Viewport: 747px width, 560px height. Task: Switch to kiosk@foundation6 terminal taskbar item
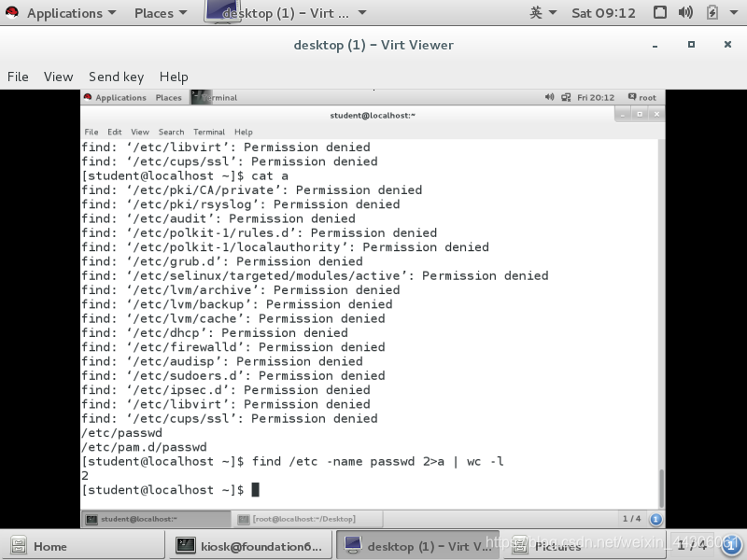pyautogui.click(x=249, y=546)
